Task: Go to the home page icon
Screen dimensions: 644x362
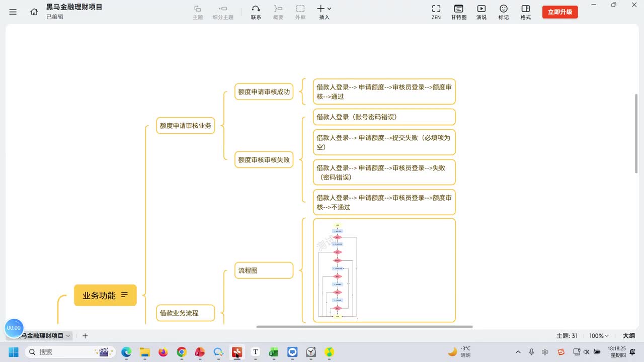Action: click(x=34, y=12)
